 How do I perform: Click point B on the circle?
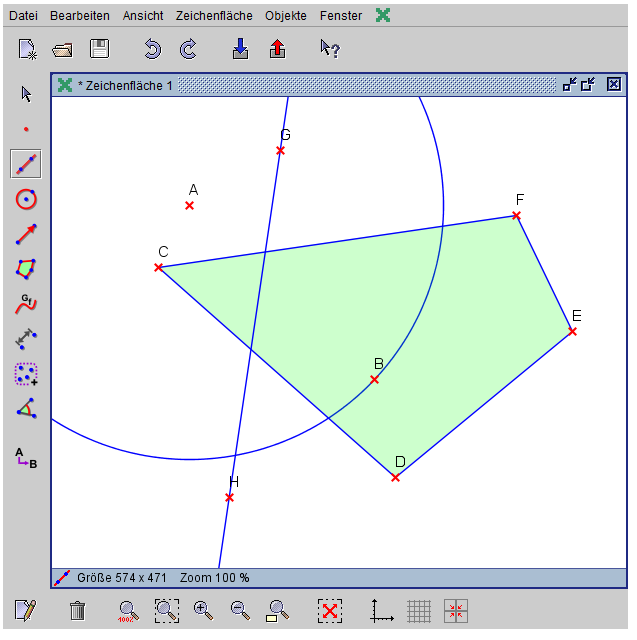click(x=375, y=380)
